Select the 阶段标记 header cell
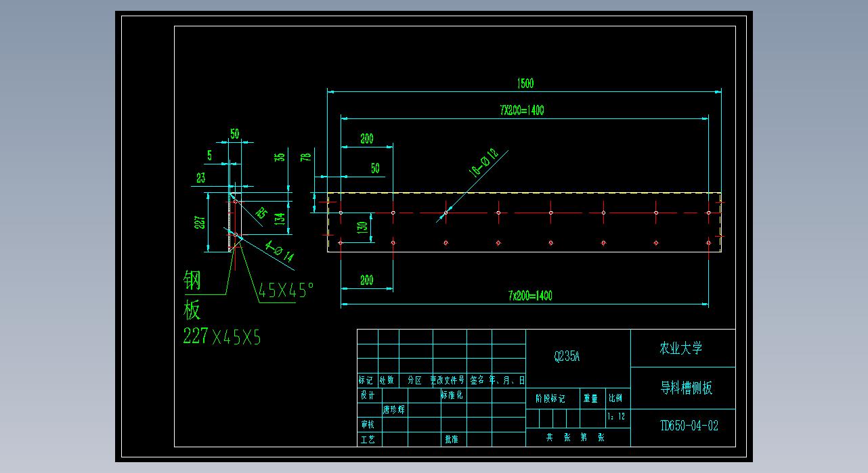Screen dimensions: 868x473 550,399
